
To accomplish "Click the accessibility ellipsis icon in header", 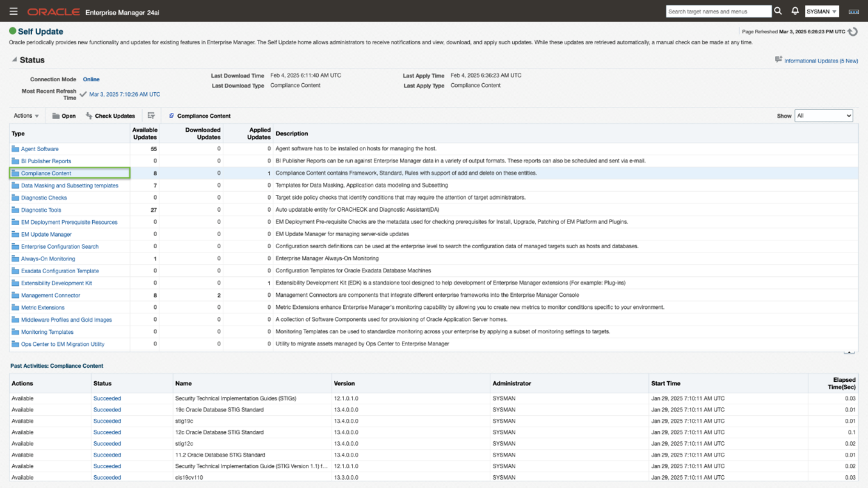I will point(853,12).
